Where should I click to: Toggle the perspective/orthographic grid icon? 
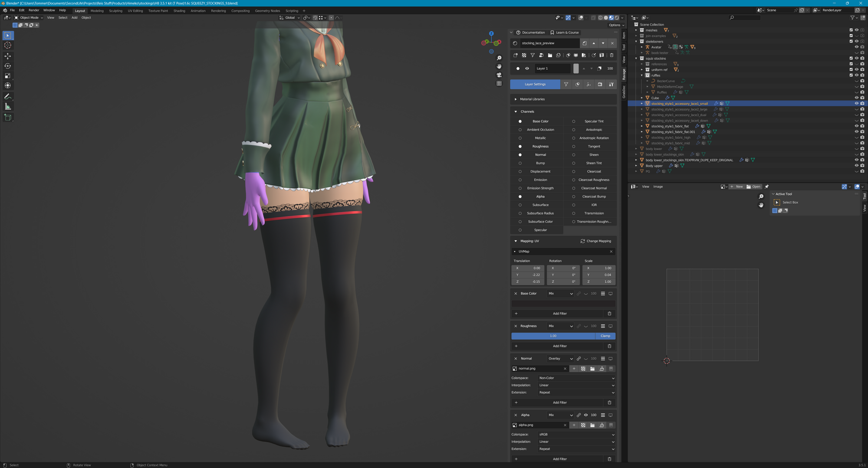[x=499, y=83]
